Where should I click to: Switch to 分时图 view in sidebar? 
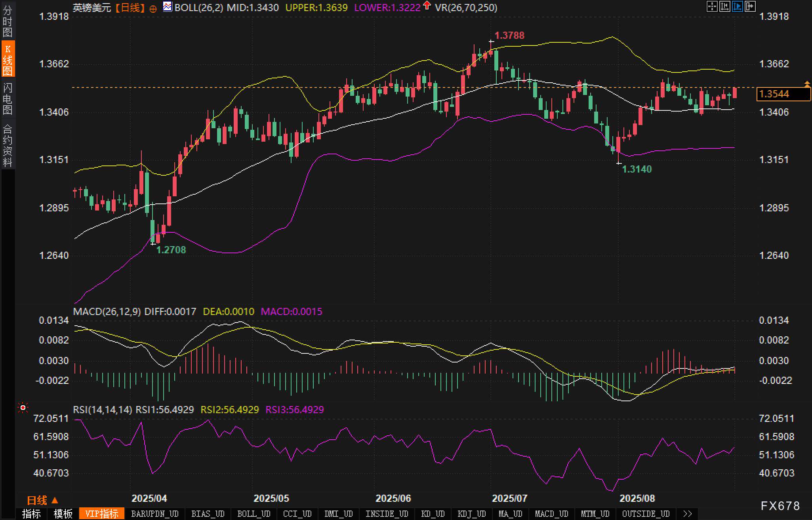[8, 21]
